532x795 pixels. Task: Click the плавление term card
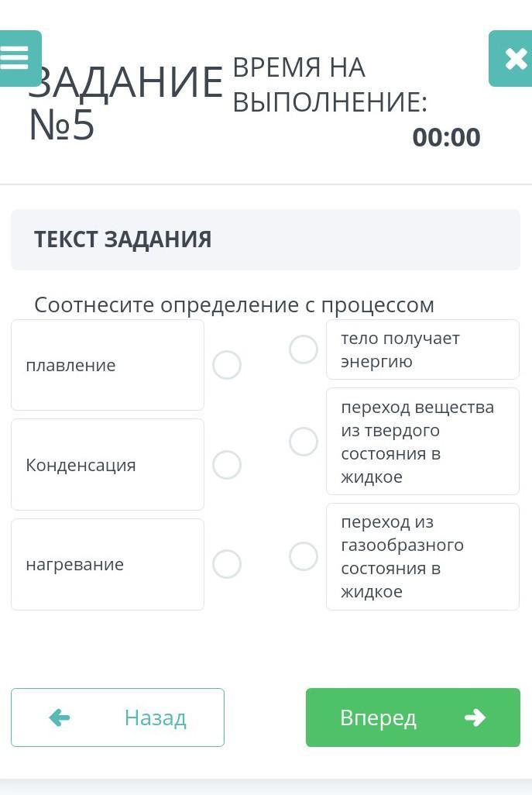(108, 365)
